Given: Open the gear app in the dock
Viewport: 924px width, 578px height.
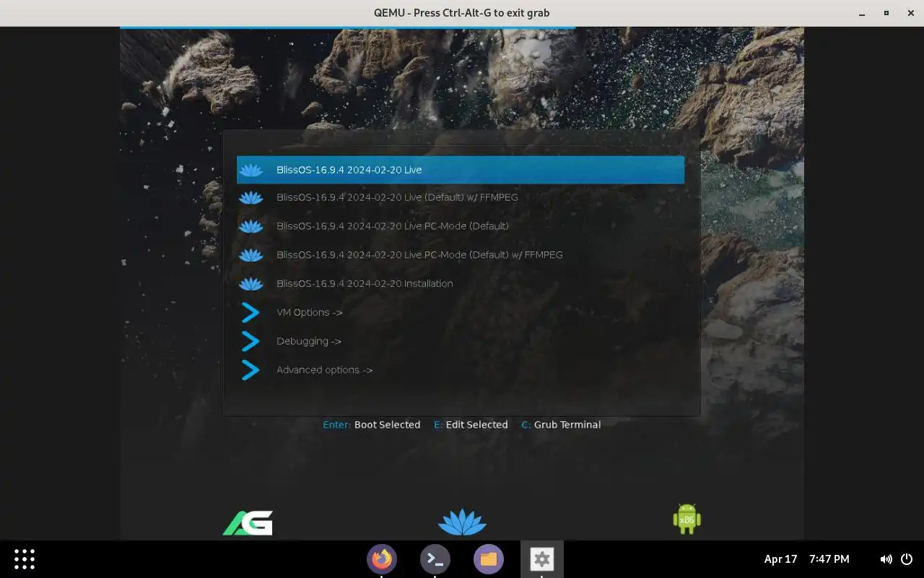Looking at the screenshot, I should point(542,559).
